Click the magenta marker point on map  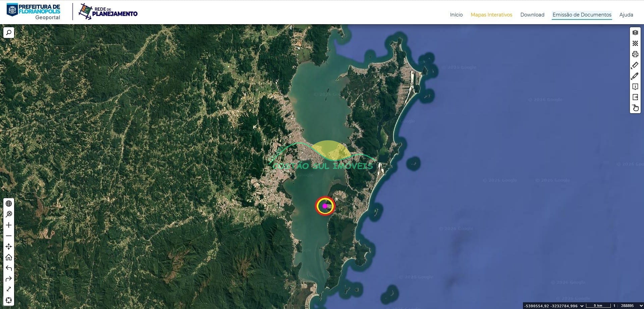(x=325, y=206)
